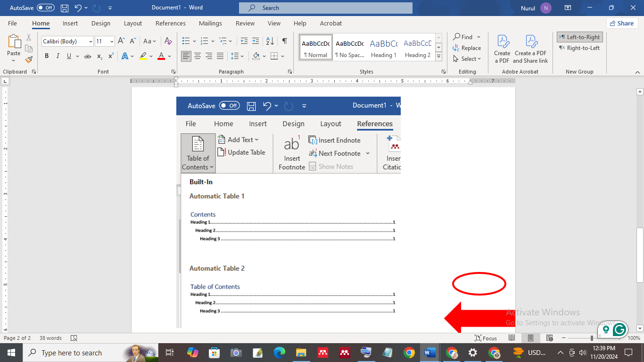
Task: Apply the yellow text highlight color
Action: pyautogui.click(x=143, y=56)
